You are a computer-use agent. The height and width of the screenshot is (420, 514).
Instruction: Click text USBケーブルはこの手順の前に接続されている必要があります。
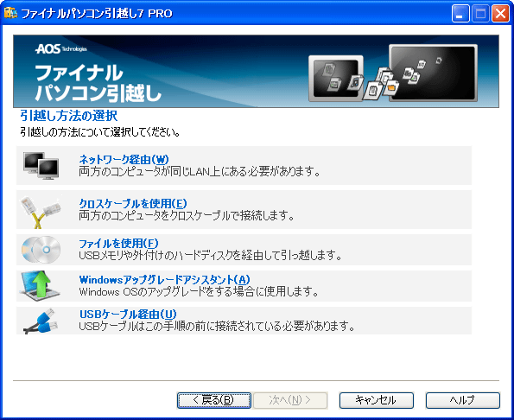(x=217, y=326)
